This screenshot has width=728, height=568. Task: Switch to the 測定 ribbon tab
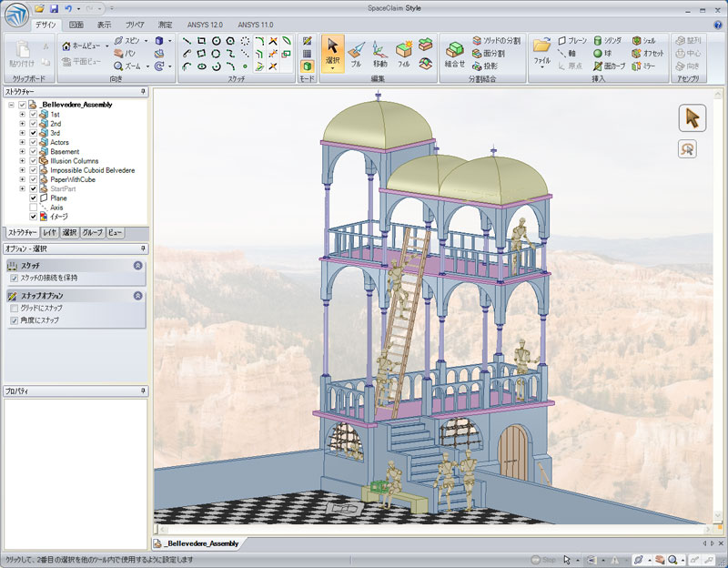tap(166, 25)
